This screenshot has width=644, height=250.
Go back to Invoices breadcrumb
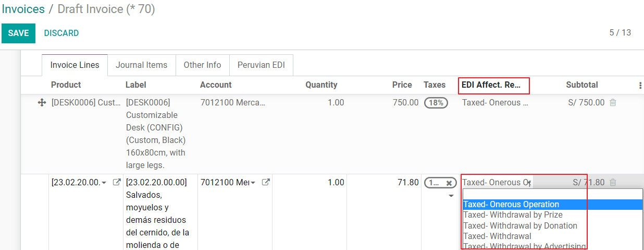point(22,9)
